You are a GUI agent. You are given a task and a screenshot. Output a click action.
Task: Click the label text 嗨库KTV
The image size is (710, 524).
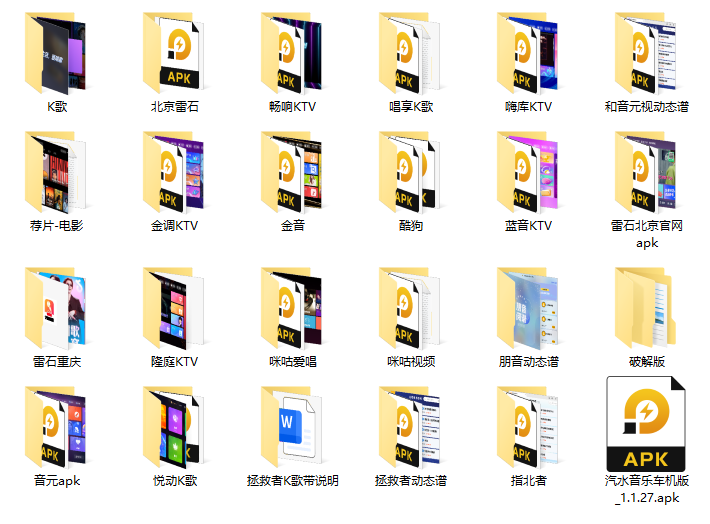(528, 107)
